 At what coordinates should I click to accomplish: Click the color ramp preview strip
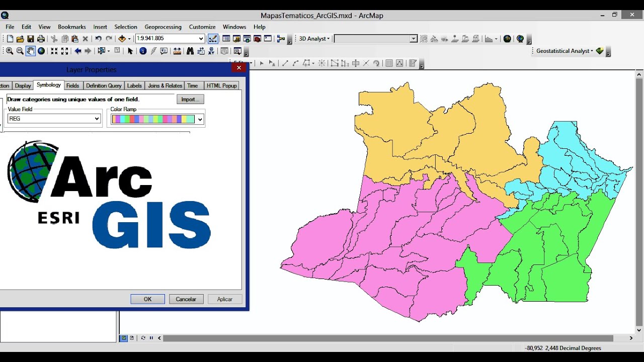153,119
